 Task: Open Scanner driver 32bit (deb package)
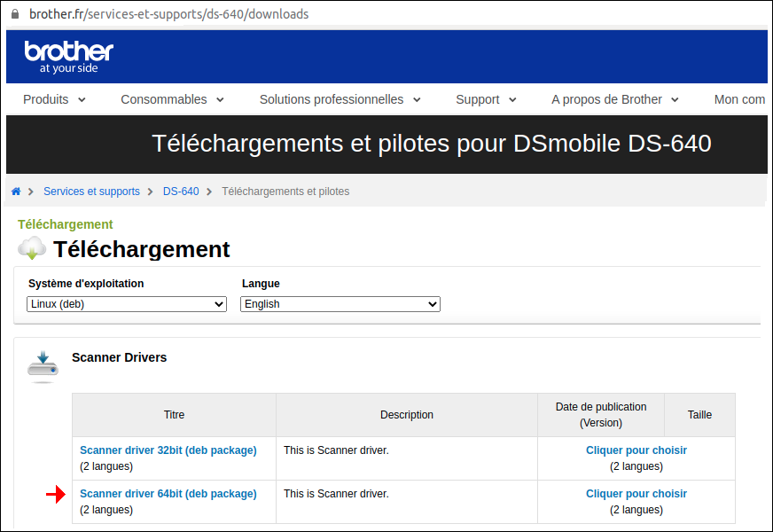click(x=168, y=450)
